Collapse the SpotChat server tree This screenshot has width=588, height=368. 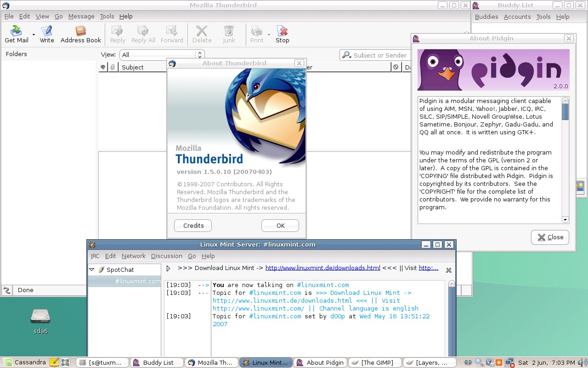92,270
